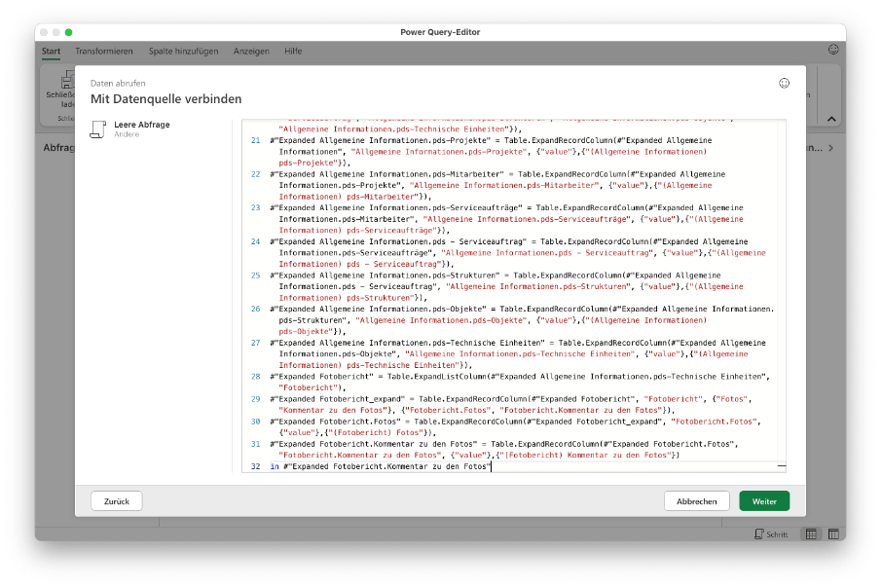Viewport: 882px width, 588px height.
Task: Open the Start ribbon tab
Action: [x=51, y=52]
